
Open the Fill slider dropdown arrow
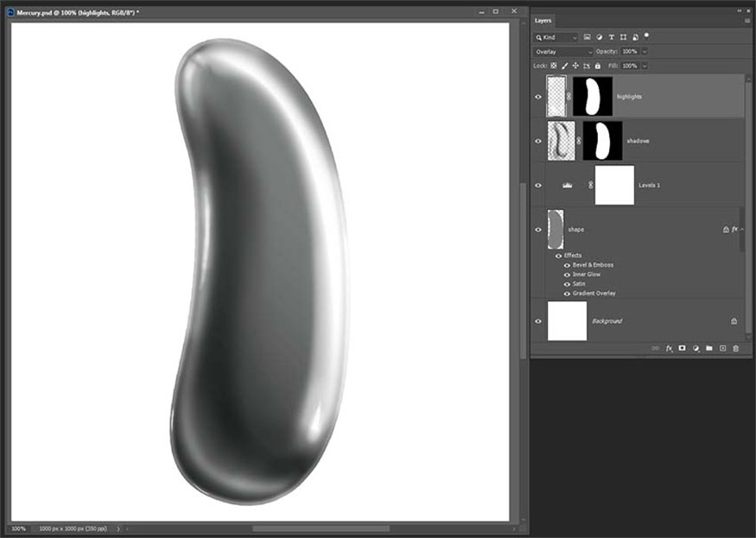(645, 66)
